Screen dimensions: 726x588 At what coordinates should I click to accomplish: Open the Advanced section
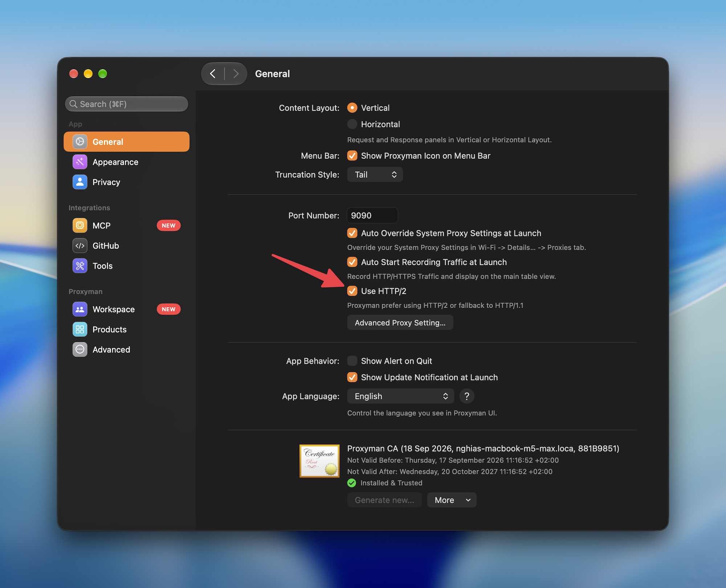pos(127,350)
